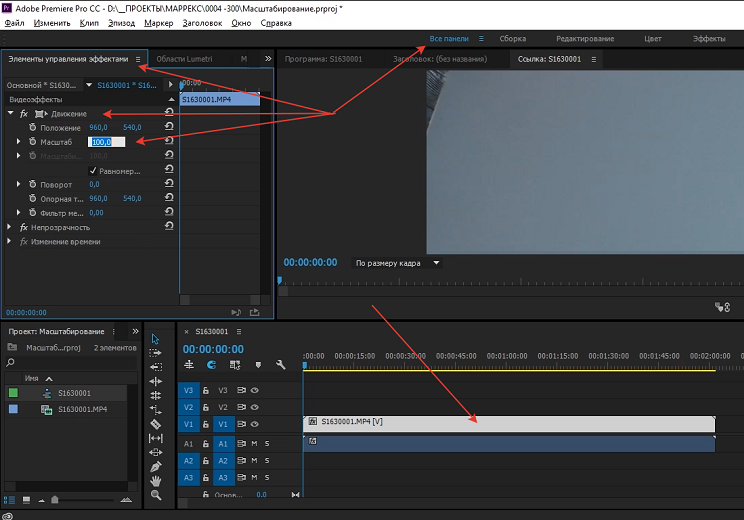
Task: Toggle animation stopwatch for Положение
Action: (32, 127)
